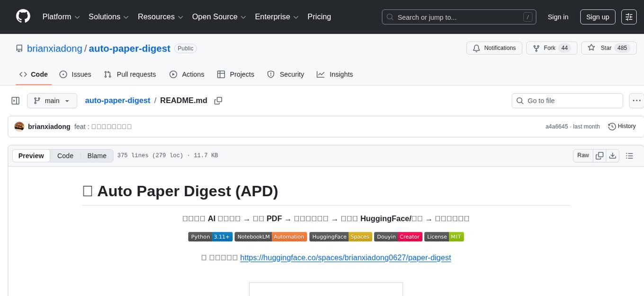Image resolution: width=644 pixels, height=296 pixels.
Task: Open the ellipsis overflow menu
Action: [x=636, y=100]
